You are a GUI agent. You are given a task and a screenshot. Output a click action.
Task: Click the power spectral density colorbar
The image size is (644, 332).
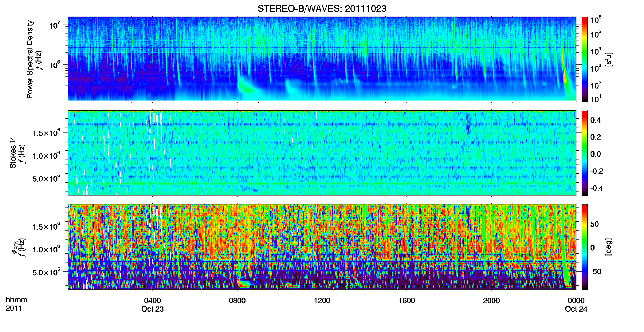585,59
